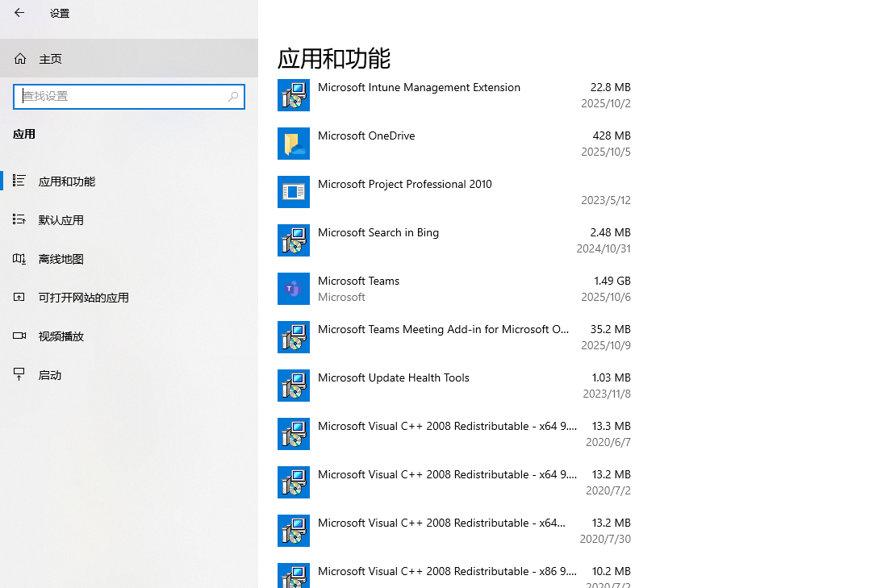The width and height of the screenshot is (894, 588).
Task: Select Microsoft Teams Meeting Add-in entry
Action: pyautogui.click(x=444, y=337)
